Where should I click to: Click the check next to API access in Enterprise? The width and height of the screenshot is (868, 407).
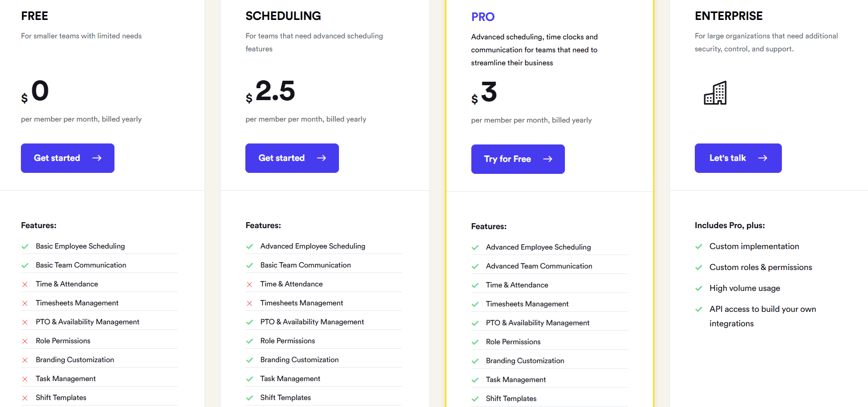pyautogui.click(x=699, y=309)
